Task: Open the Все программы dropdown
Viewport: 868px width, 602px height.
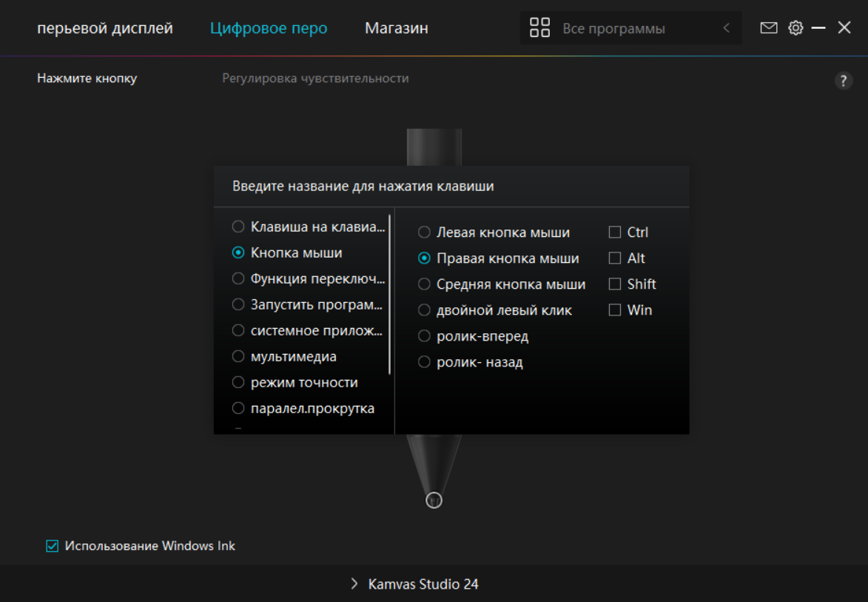Action: click(613, 29)
